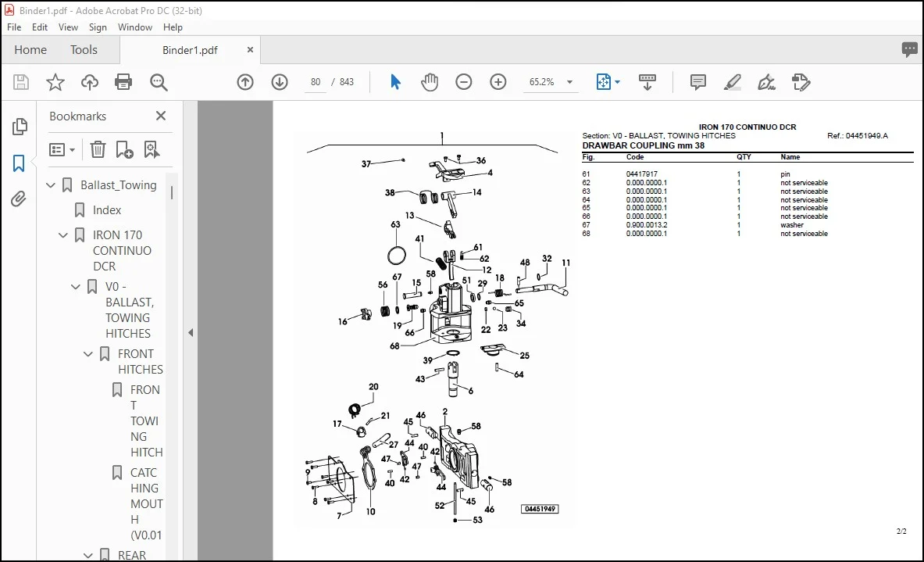The image size is (924, 562).
Task: Switch to the Tools tab
Action: tap(84, 50)
